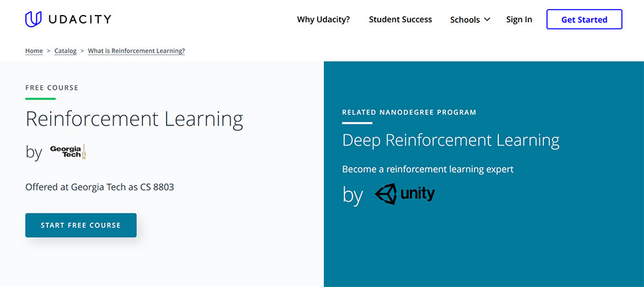Go to Catalog breadcrumb link
The width and height of the screenshot is (644, 287).
pos(65,51)
